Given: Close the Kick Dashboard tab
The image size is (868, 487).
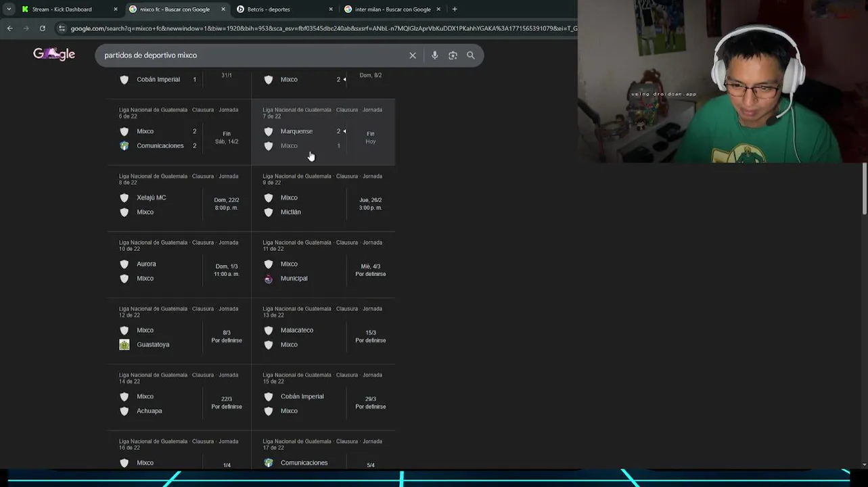Looking at the screenshot, I should click(115, 9).
